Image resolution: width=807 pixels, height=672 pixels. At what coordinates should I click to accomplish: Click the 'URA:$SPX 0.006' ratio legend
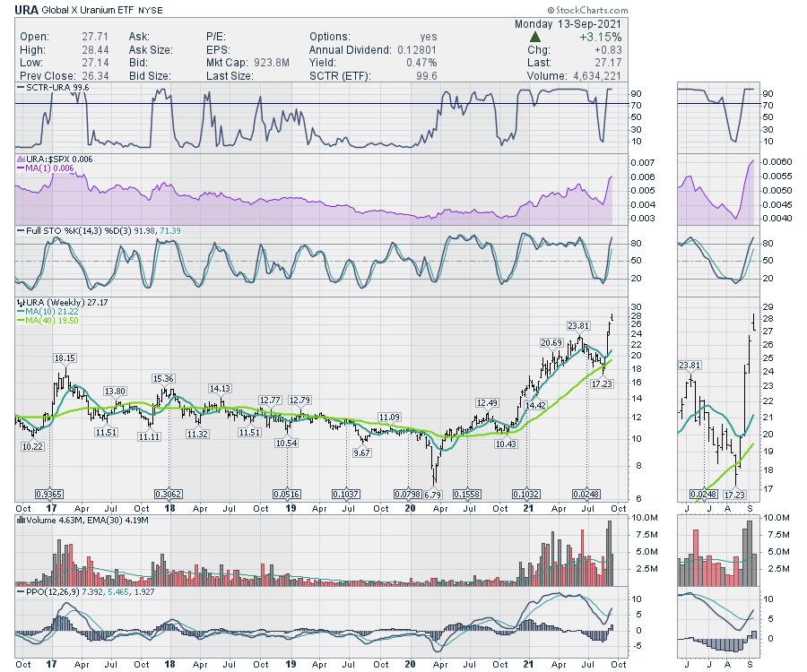(x=55, y=159)
